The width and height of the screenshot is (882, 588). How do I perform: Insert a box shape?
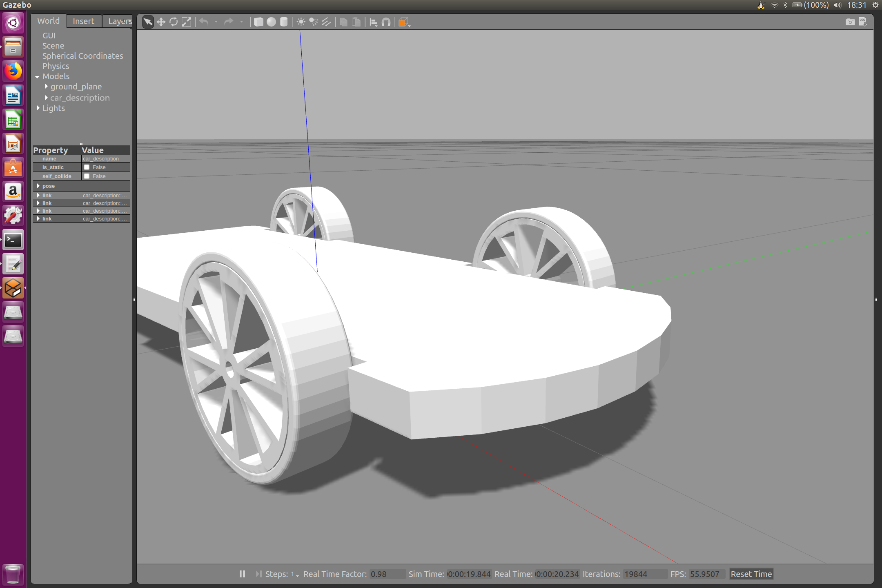click(x=258, y=22)
